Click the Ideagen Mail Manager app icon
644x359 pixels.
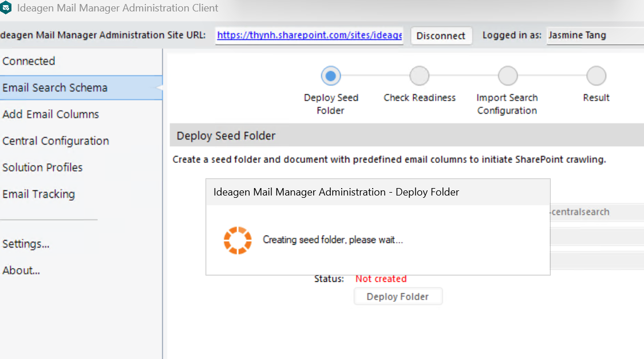[x=5, y=8]
